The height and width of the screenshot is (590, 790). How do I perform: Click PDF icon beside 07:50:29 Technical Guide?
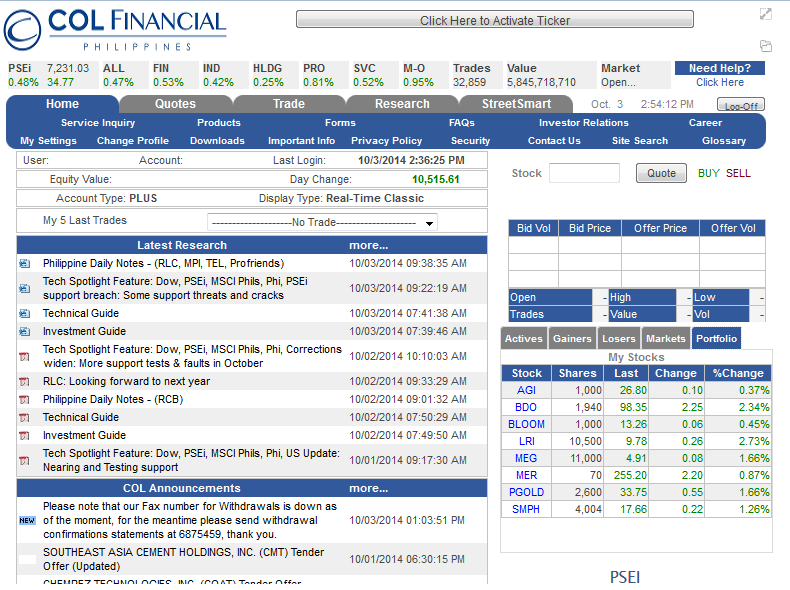[24, 418]
